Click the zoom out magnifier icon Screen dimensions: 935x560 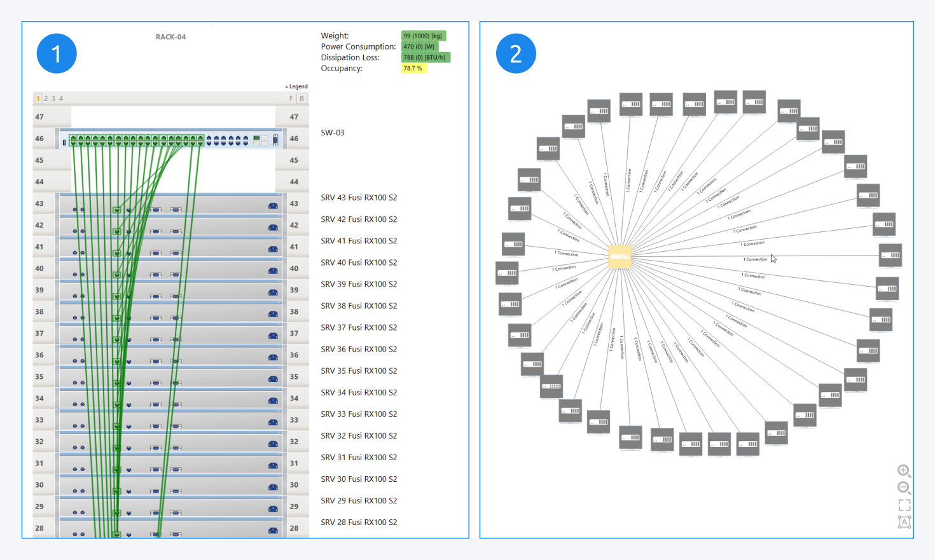click(x=903, y=488)
